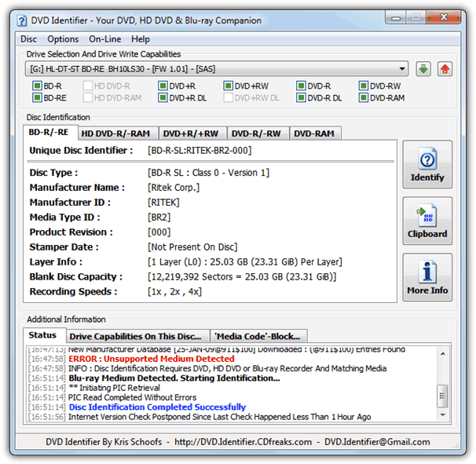Viewport: 476px width, 464px height.
Task: Toggle the DVD+R DL checkbox
Action: pos(163,97)
